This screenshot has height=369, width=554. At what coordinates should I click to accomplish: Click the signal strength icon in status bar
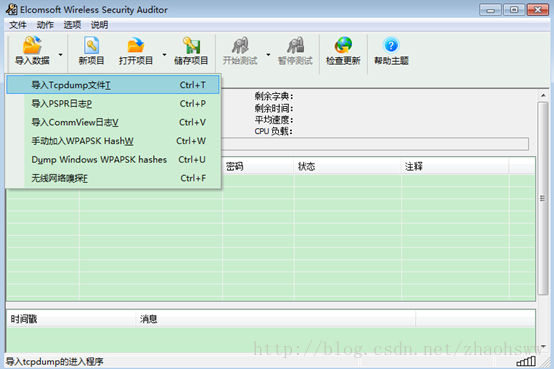[x=526, y=361]
